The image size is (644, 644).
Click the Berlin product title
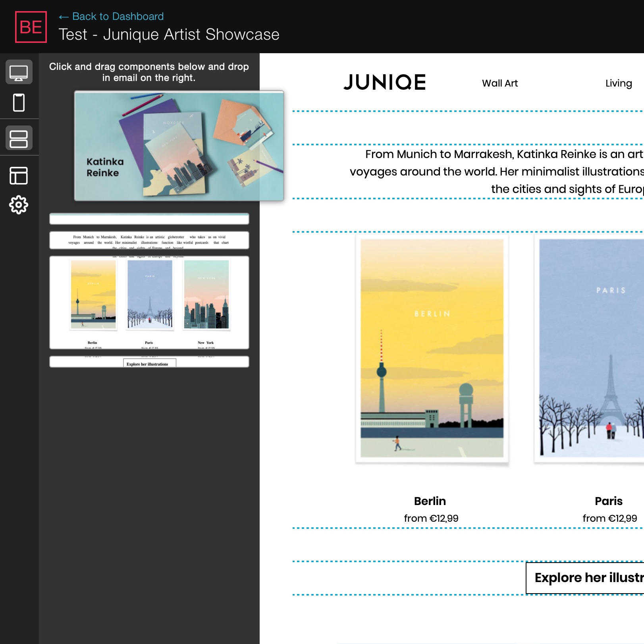coord(430,501)
